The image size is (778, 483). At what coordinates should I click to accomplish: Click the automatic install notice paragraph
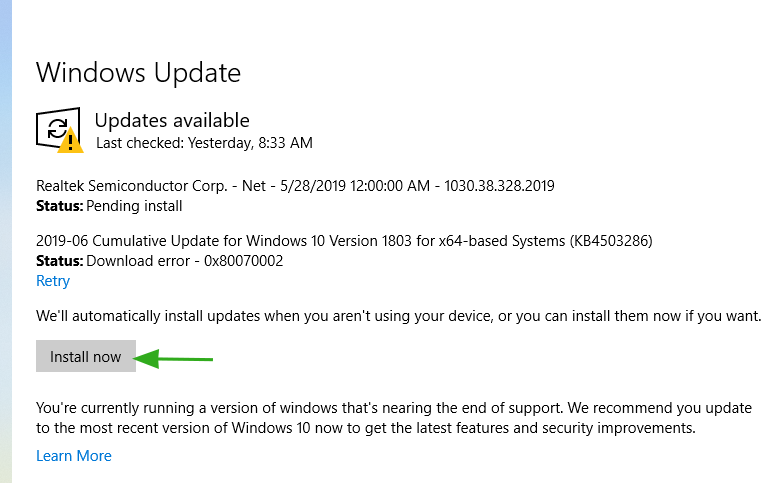pyautogui.click(x=399, y=316)
